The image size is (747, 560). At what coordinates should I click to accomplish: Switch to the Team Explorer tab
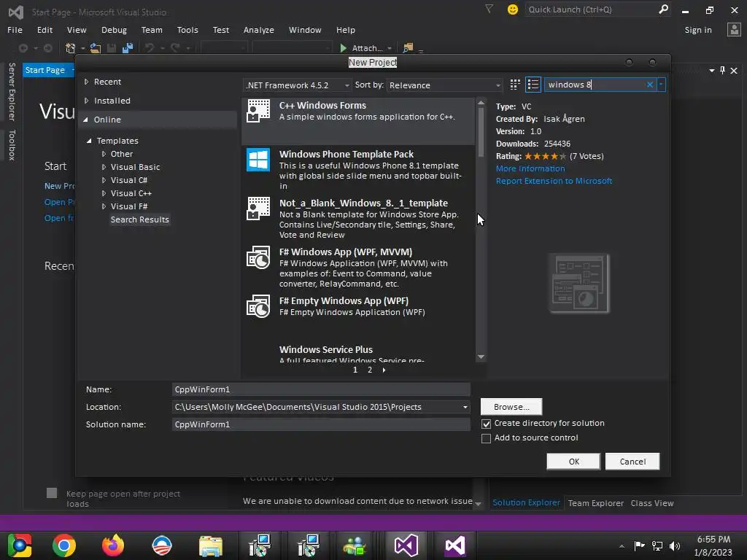[595, 503]
